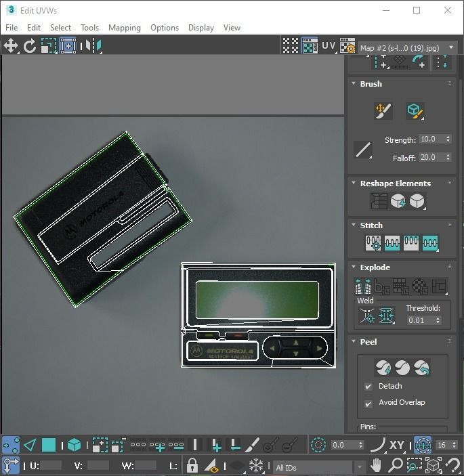The height and width of the screenshot is (476, 464).
Task: Collapse the Reshape Elements rollout
Action: tap(354, 183)
